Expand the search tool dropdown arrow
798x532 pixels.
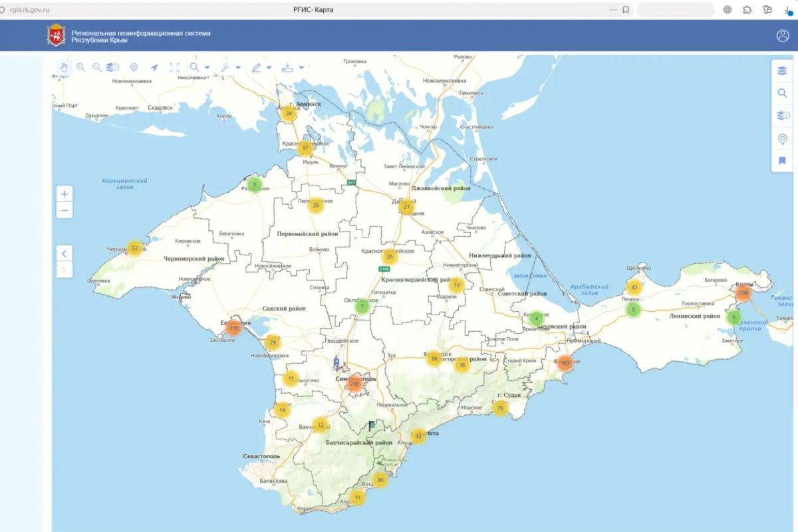click(x=207, y=68)
